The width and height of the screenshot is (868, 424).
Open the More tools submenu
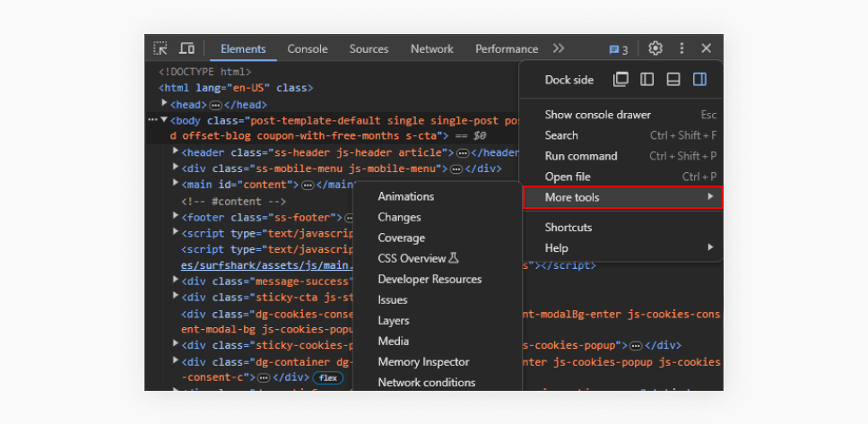click(623, 197)
